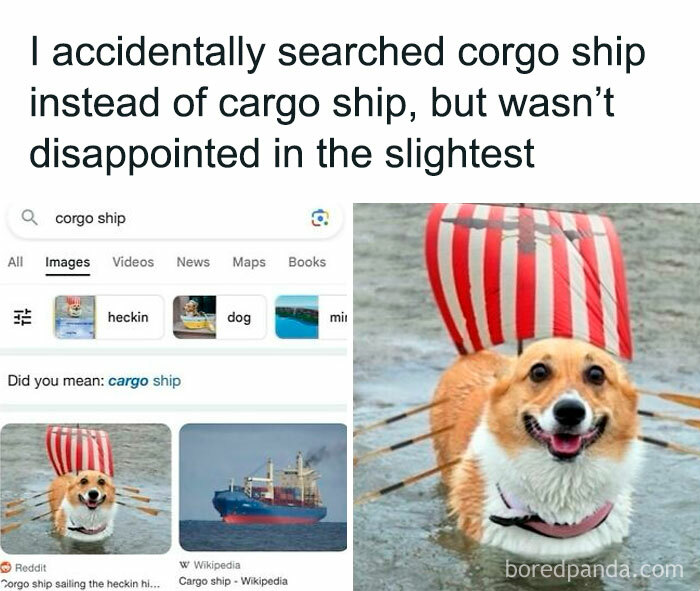
Task: Open the cargo ship Wikipedia thumbnail
Action: tap(263, 487)
